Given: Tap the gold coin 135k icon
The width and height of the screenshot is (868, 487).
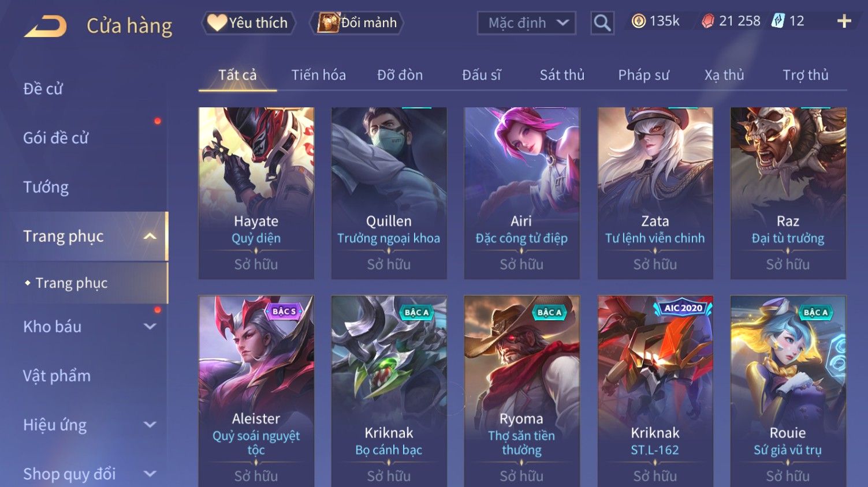Looking at the screenshot, I should click(x=638, y=21).
